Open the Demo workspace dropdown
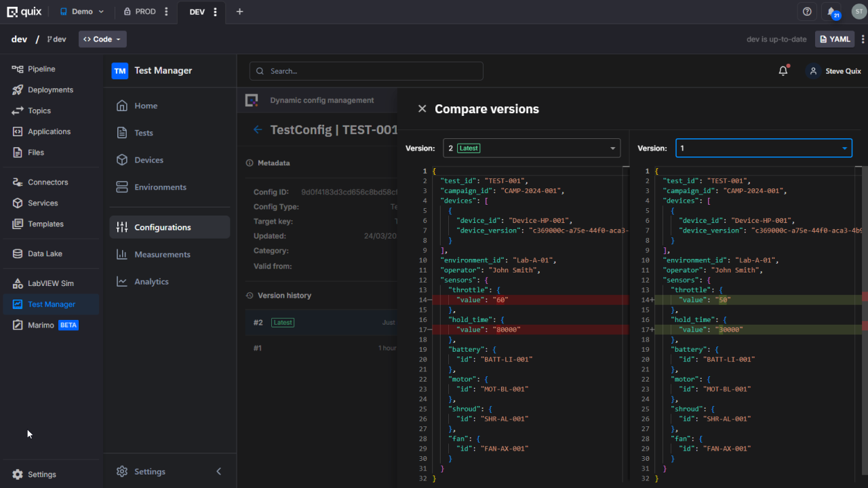The height and width of the screenshot is (488, 868). (83, 12)
